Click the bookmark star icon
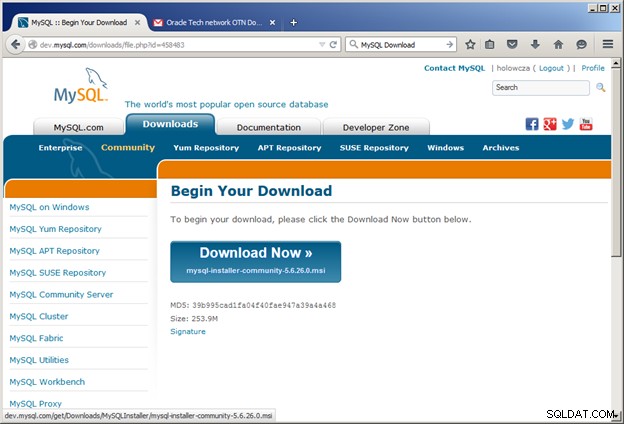The image size is (624, 424). click(x=470, y=45)
